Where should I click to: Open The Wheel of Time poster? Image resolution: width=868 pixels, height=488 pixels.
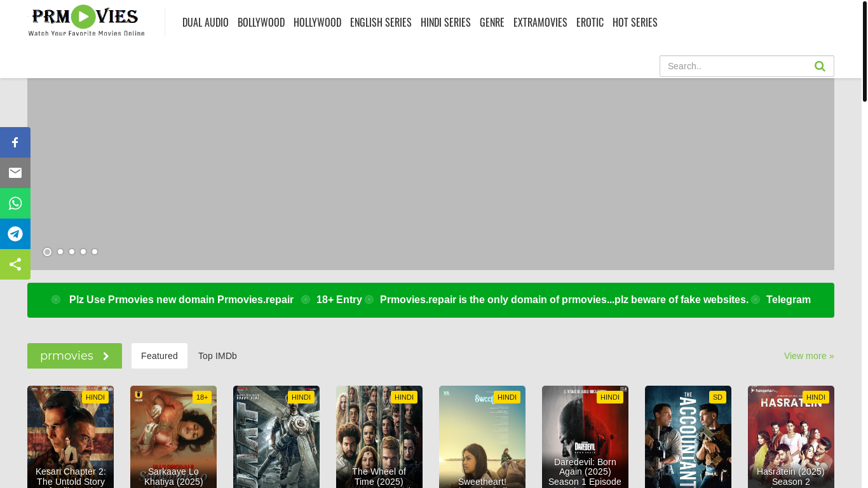pos(379,437)
